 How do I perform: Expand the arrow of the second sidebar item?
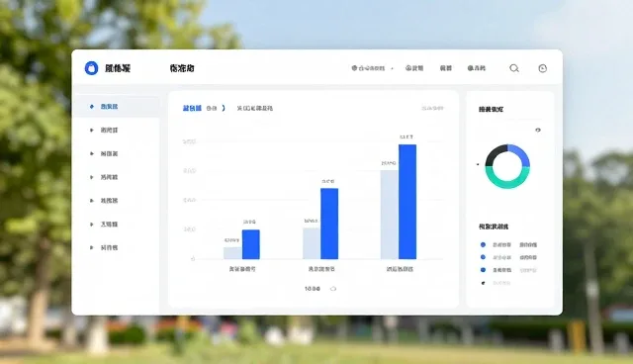tap(92, 130)
